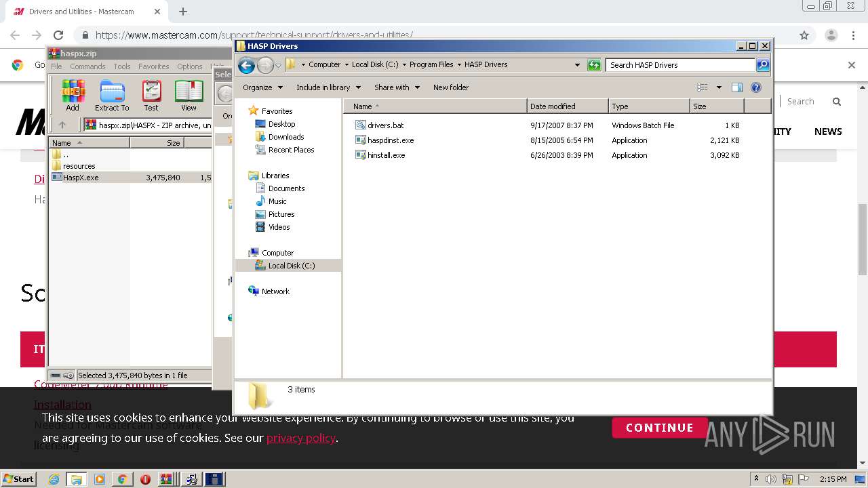Click the change view icon in Explorer
Viewport: 868px width, 488px height.
click(x=703, y=87)
